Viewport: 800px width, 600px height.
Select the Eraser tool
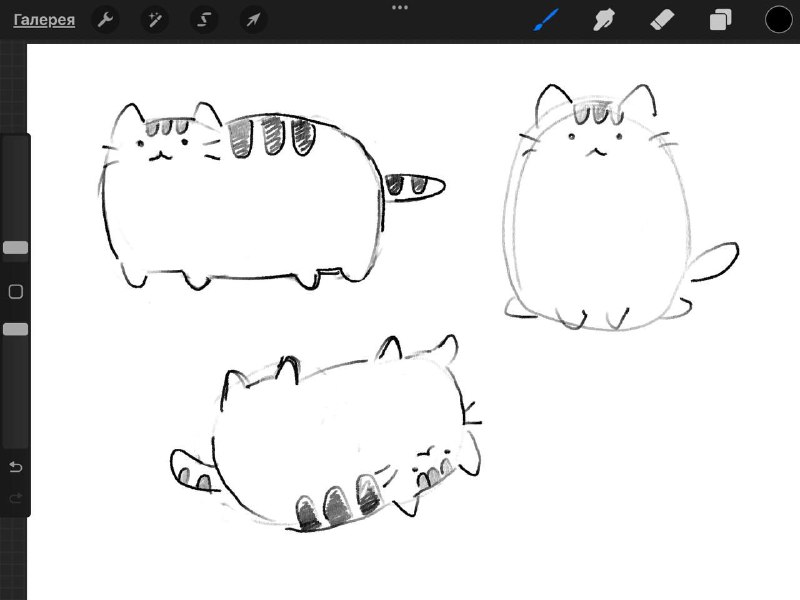(662, 20)
